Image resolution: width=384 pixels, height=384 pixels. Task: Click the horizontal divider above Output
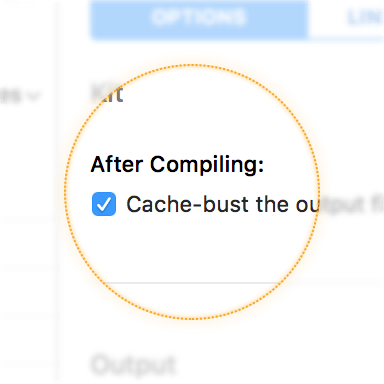pyautogui.click(x=237, y=283)
